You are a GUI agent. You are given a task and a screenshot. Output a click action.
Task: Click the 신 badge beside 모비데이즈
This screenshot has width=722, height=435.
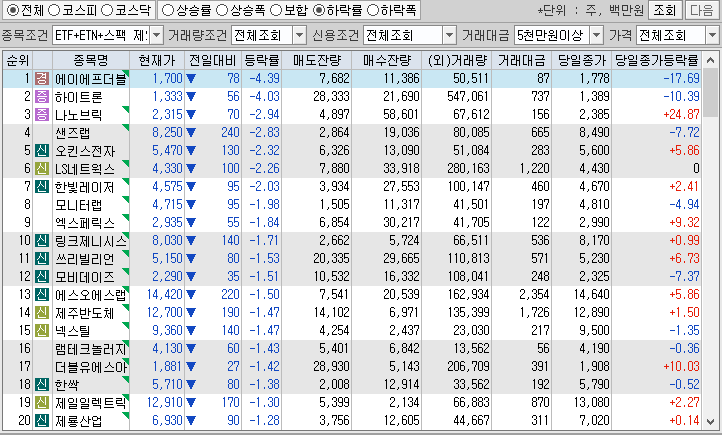(x=42, y=276)
